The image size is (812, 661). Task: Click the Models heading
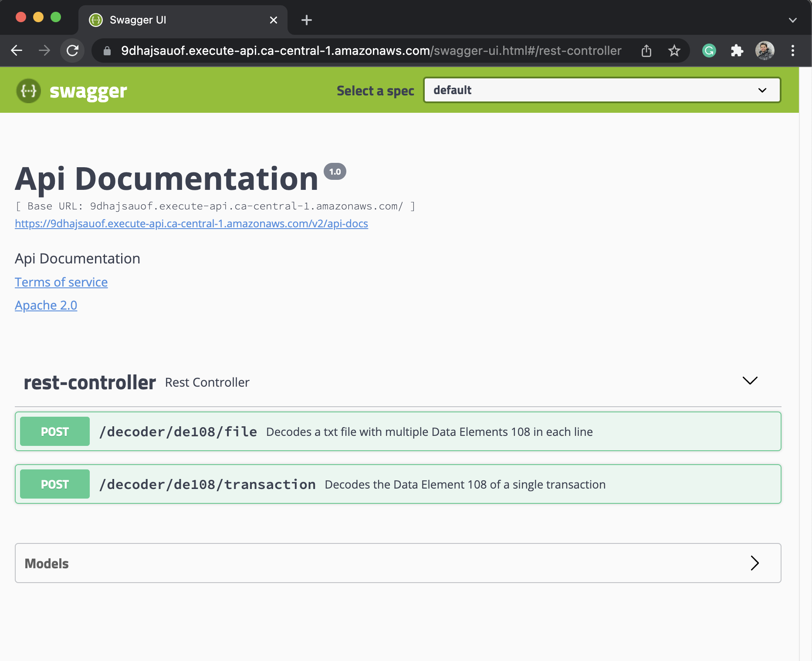(47, 563)
